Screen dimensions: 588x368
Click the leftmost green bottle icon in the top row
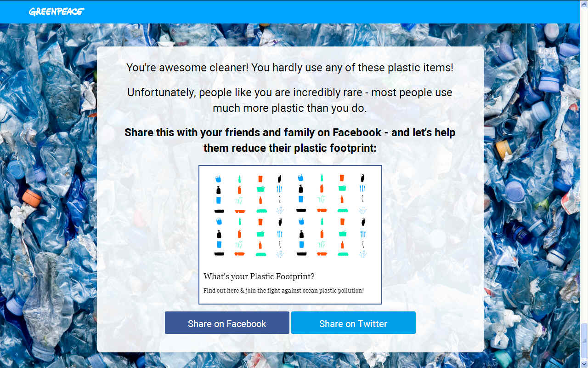coord(239,178)
